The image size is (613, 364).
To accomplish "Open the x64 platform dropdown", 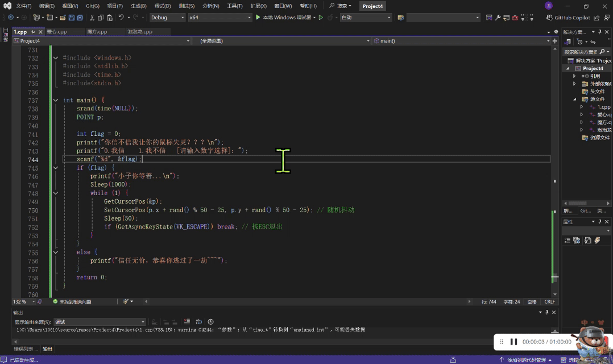I will tap(220, 18).
